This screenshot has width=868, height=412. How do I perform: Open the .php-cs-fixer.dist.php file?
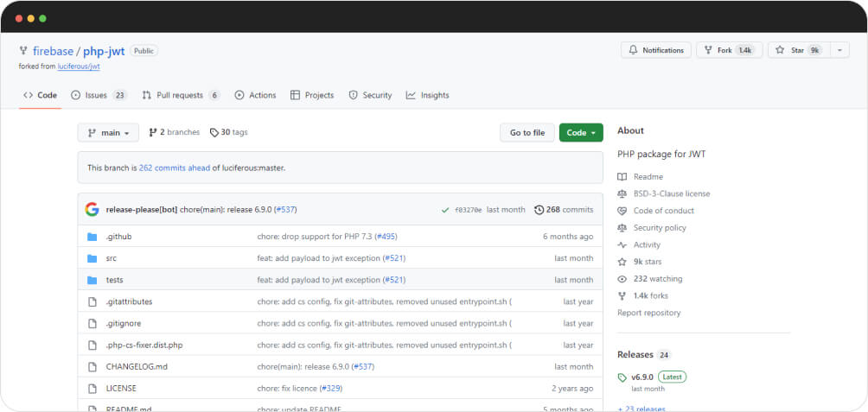[x=144, y=345]
